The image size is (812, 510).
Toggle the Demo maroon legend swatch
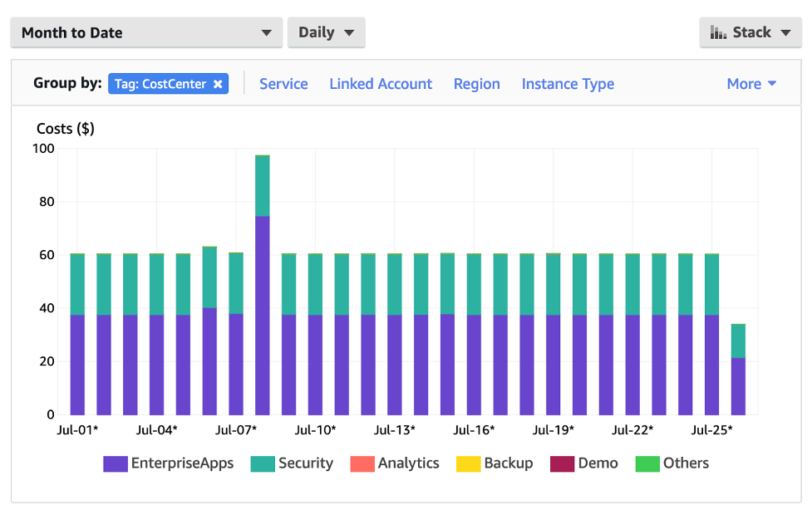coord(562,463)
